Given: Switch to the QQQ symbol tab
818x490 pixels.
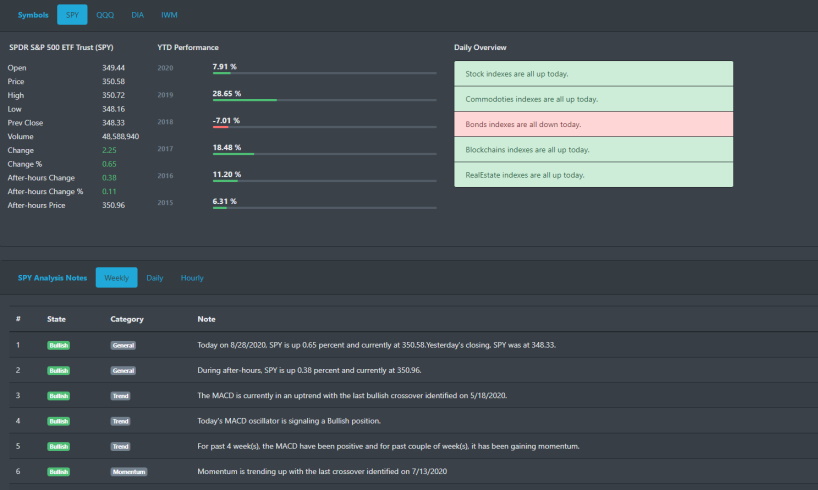Looking at the screenshot, I should pos(105,15).
